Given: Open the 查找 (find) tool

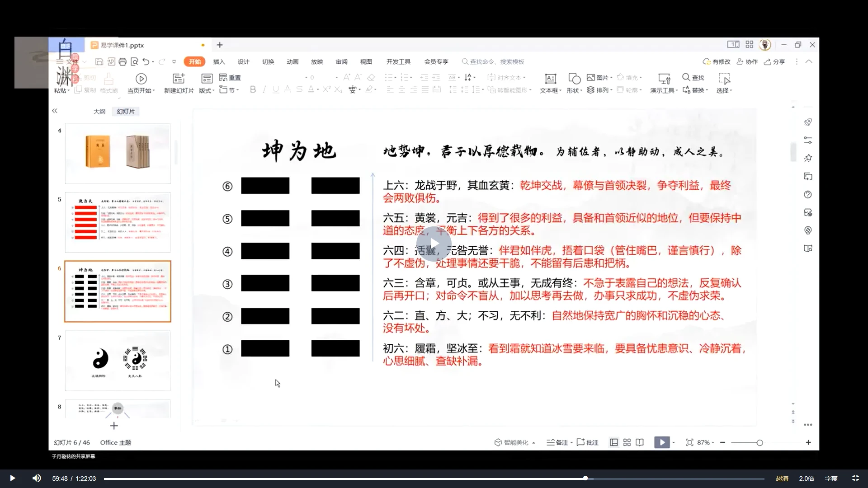Looking at the screenshot, I should 694,77.
